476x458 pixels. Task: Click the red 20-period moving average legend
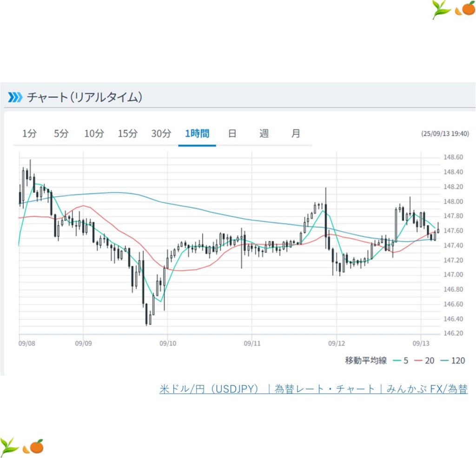[x=425, y=360]
